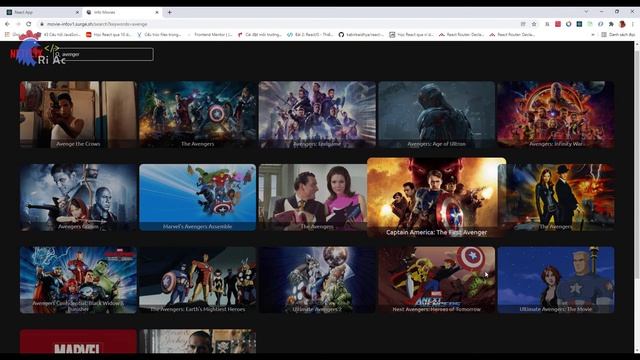The width and height of the screenshot is (640, 360).
Task: Focus the movie search box containing avenger
Action: [x=103, y=54]
